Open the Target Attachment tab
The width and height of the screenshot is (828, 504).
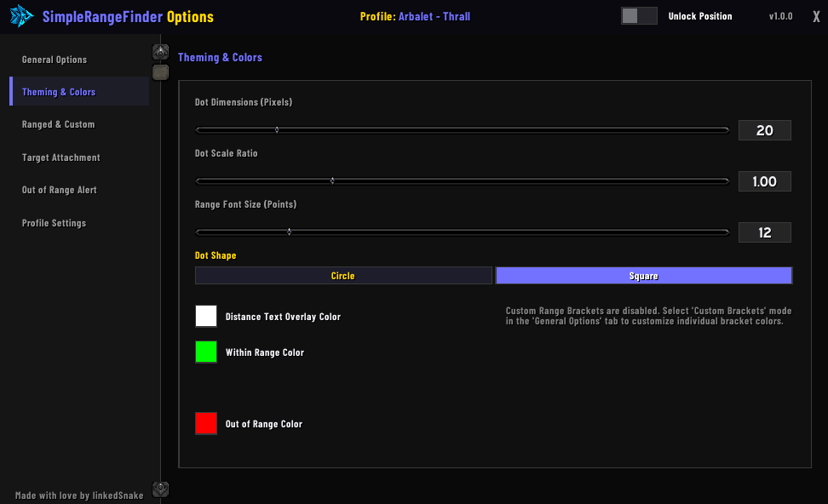tap(79, 157)
